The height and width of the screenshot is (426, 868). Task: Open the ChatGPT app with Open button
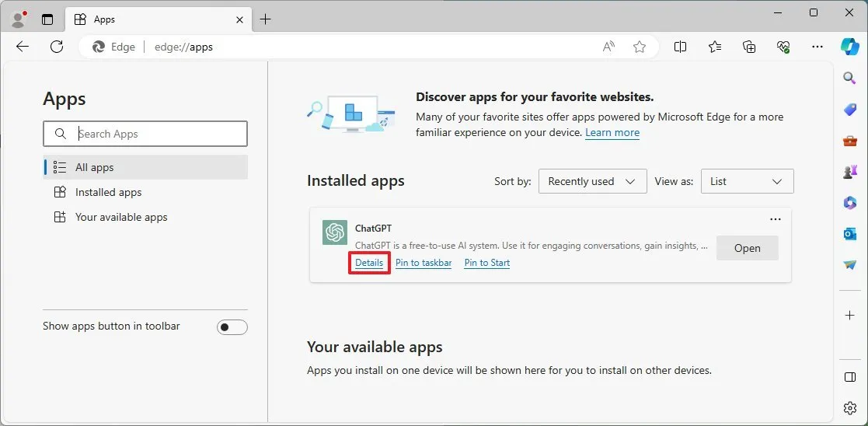748,248
